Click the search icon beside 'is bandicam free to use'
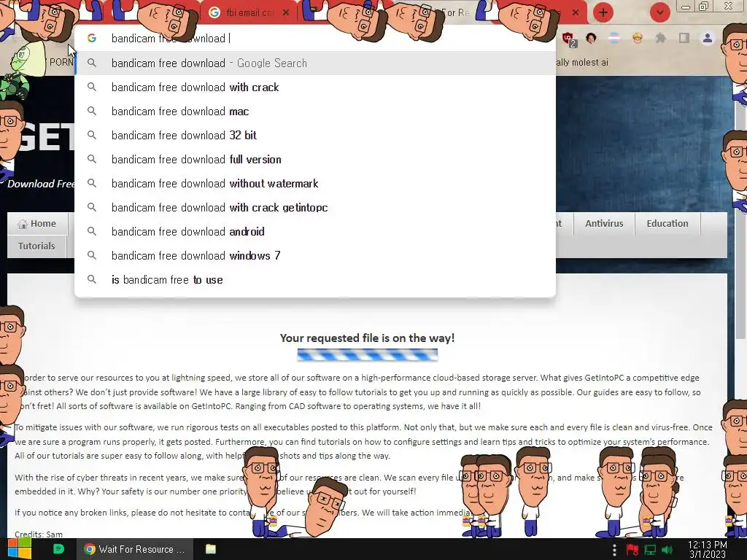Screen dimensions: 747x560 click(91, 279)
